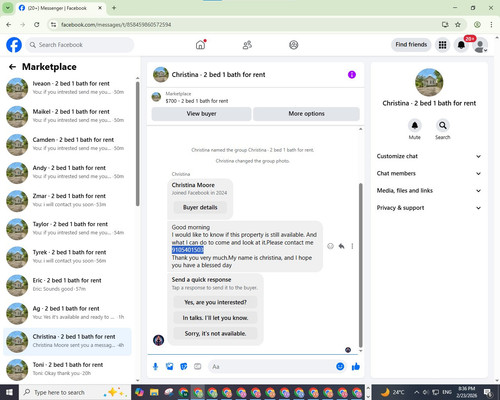Open the Groups icon in top navigation
The image size is (500, 400).
[294, 45]
